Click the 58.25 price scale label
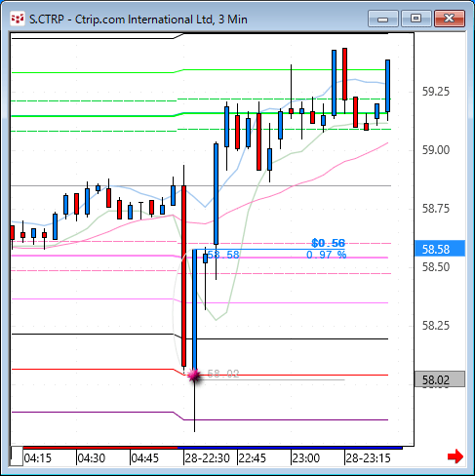475x476 pixels. (436, 325)
